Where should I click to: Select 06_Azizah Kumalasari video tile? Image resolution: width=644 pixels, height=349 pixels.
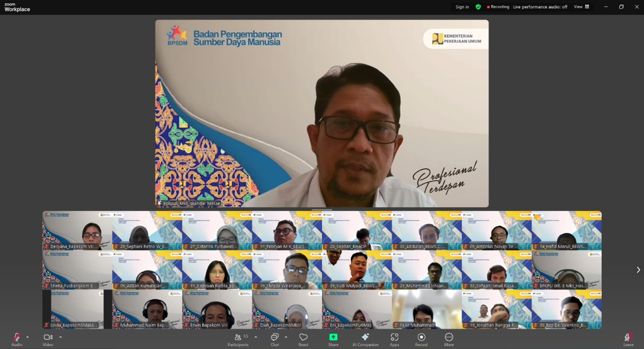click(147, 269)
